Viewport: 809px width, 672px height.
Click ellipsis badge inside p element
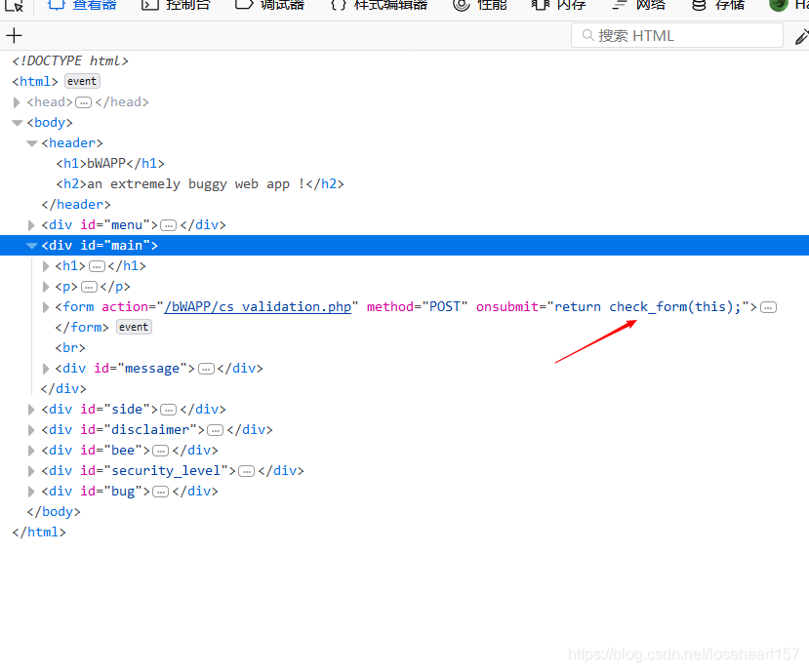click(x=89, y=287)
